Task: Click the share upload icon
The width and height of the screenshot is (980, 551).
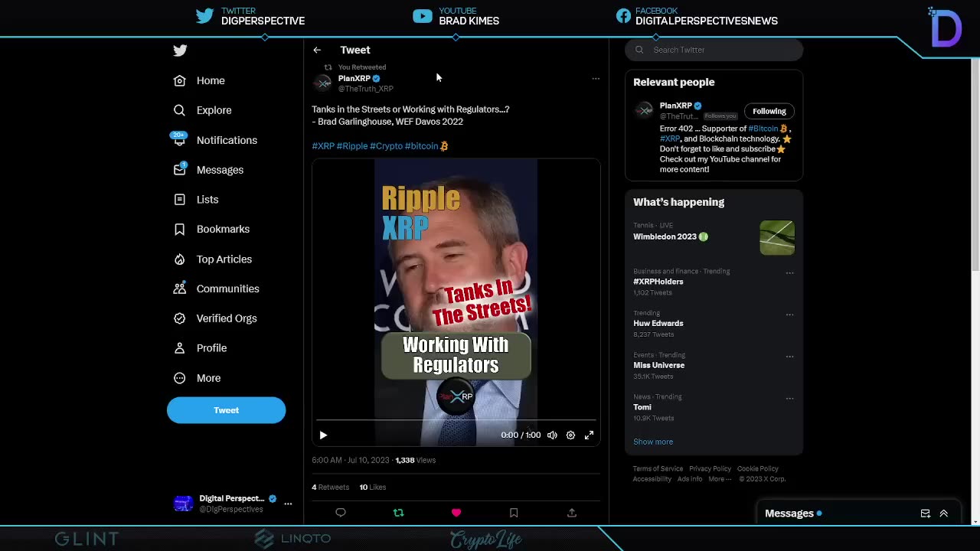Action: (x=572, y=513)
